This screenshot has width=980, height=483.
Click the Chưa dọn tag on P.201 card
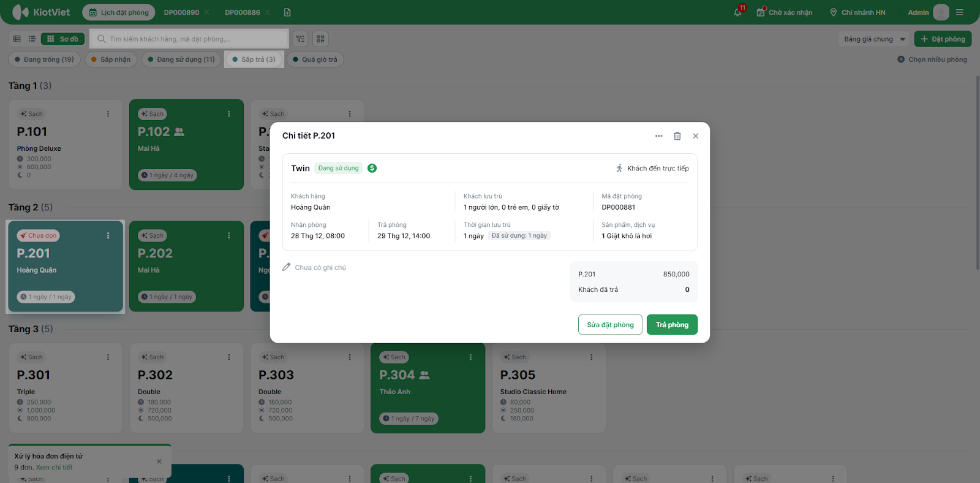38,235
